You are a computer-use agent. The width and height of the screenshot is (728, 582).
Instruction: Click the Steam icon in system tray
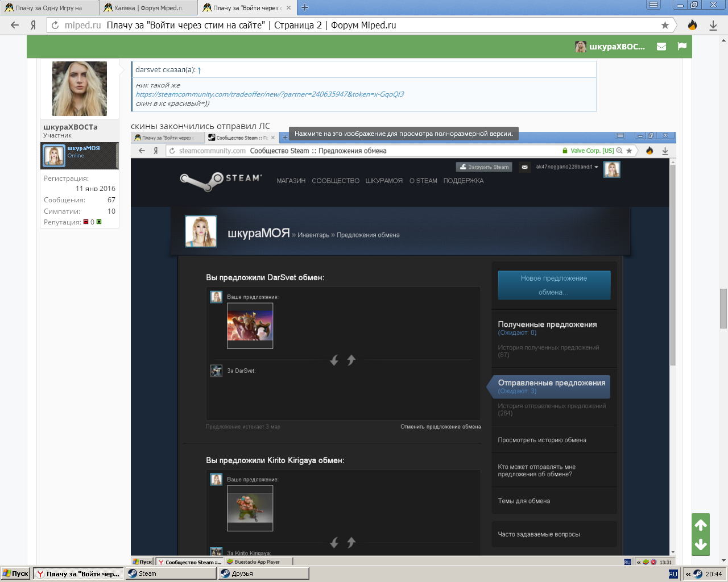698,574
